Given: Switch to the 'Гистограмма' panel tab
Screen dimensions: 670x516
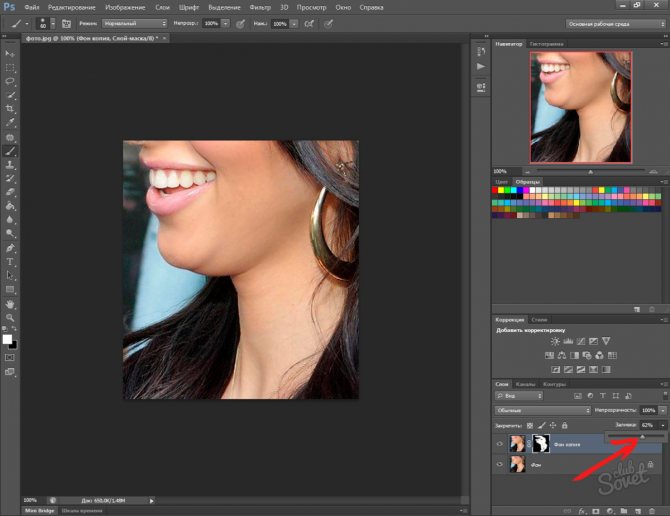Looking at the screenshot, I should pos(546,44).
